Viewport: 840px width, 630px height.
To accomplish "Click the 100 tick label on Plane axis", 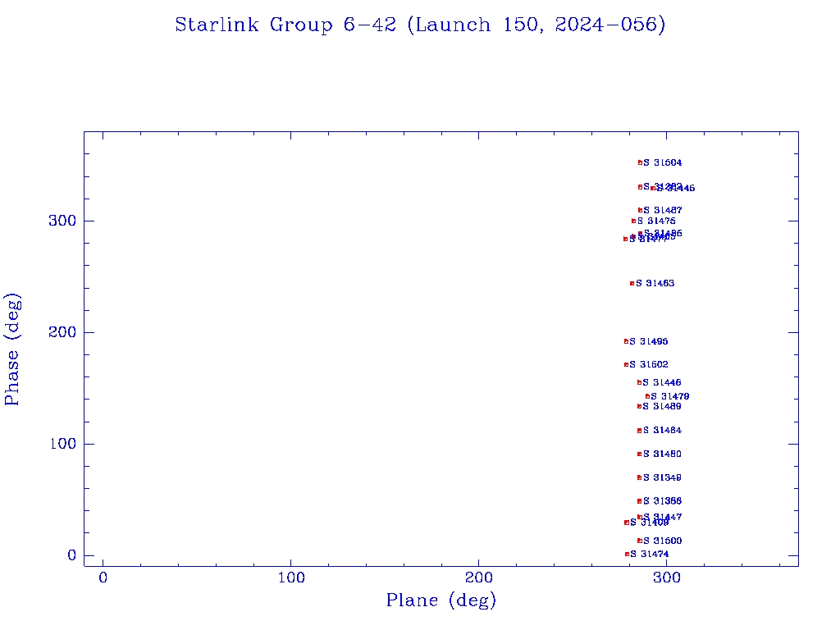I will coord(291,578).
